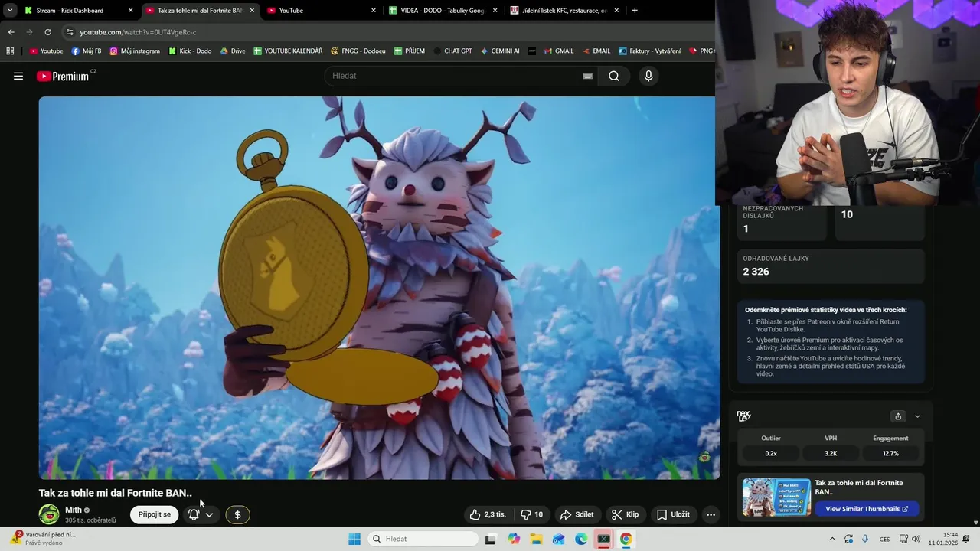This screenshot has height=551, width=980.
Task: Dislike the video with thumbs down
Action: click(532, 514)
